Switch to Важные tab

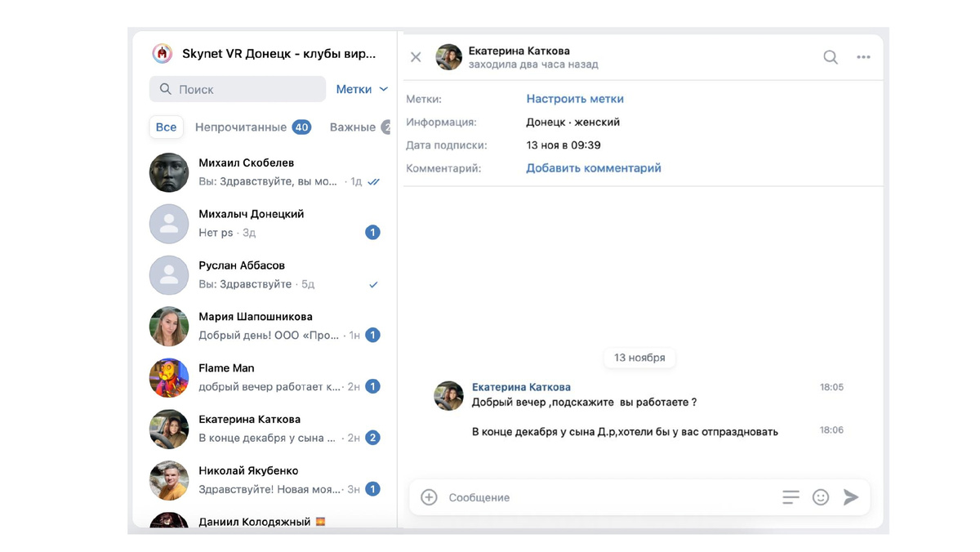point(360,127)
